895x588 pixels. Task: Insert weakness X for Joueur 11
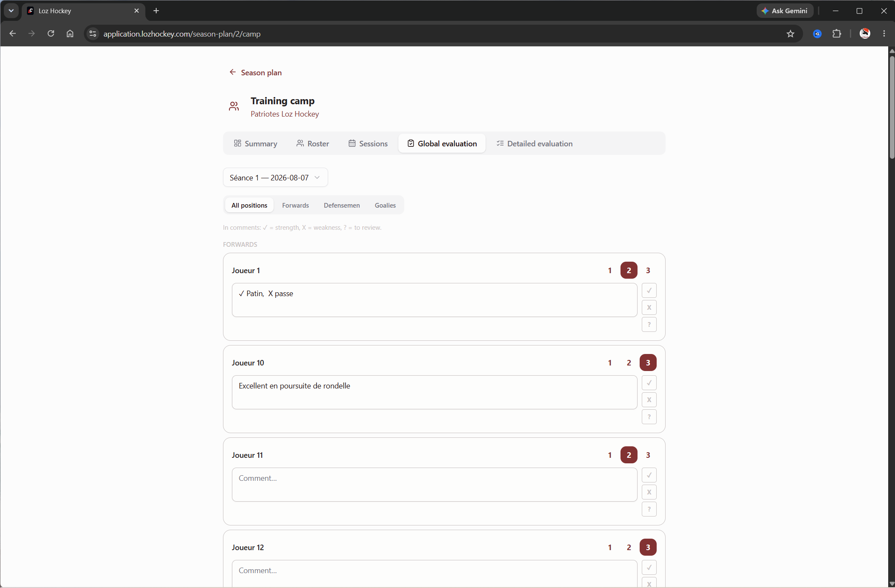click(649, 492)
